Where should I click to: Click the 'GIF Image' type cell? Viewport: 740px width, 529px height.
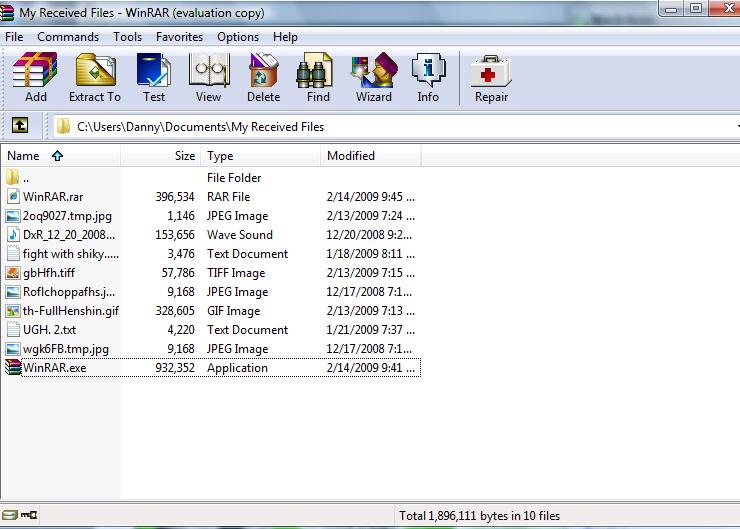click(234, 311)
